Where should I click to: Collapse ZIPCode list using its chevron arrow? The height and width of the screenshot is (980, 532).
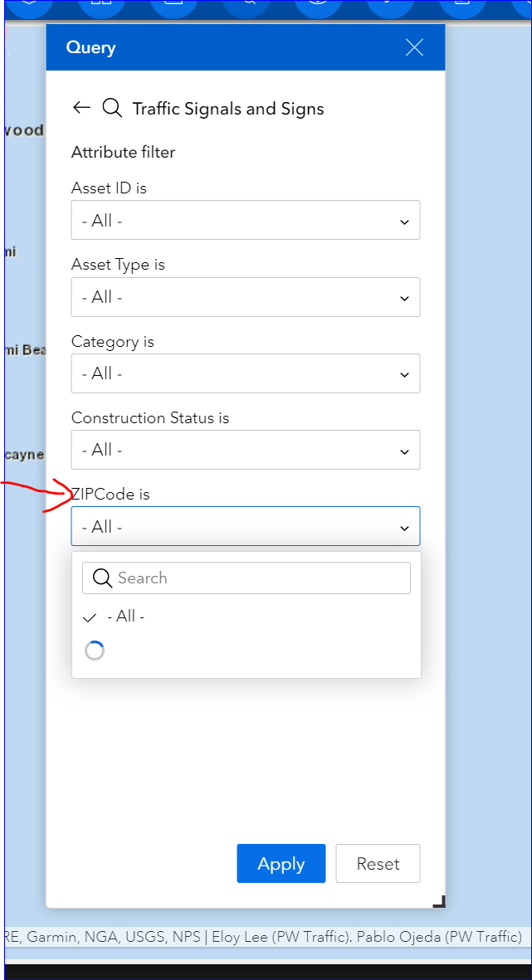tap(404, 528)
